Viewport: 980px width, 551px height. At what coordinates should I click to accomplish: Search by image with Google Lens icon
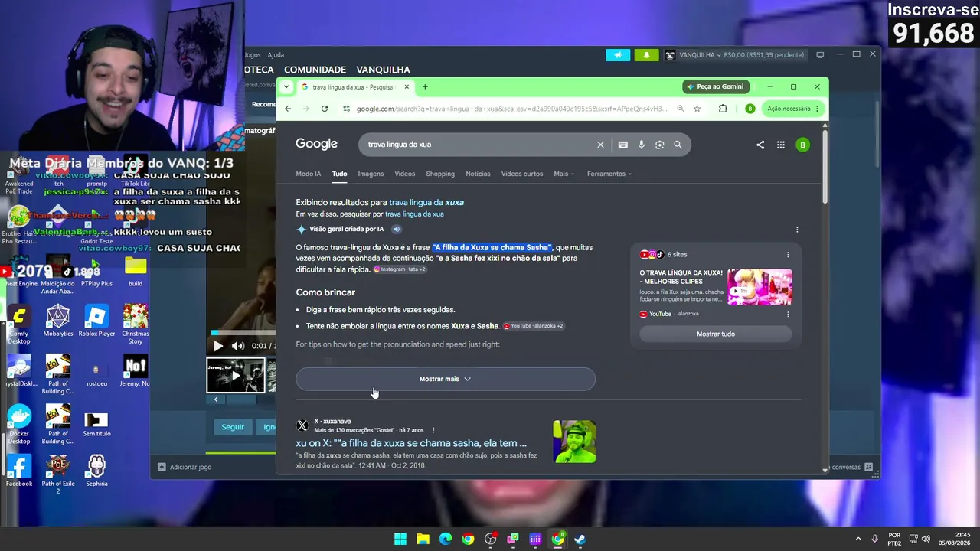[660, 145]
